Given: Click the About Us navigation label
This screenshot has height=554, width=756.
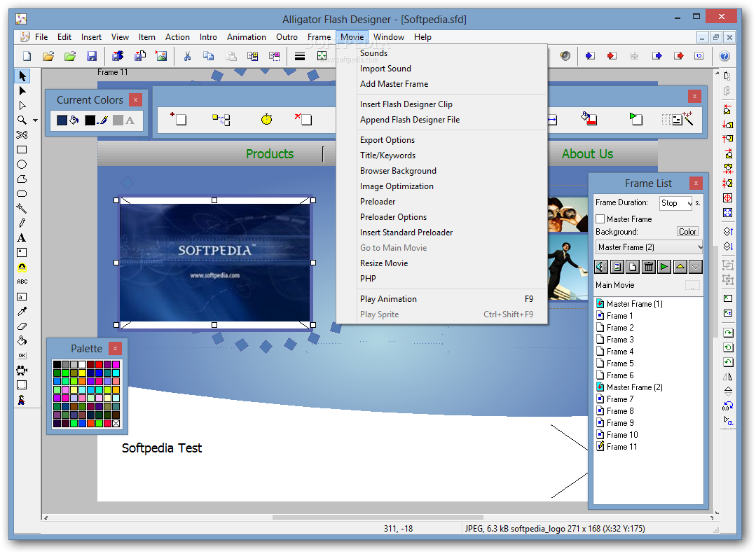Looking at the screenshot, I should pyautogui.click(x=587, y=154).
